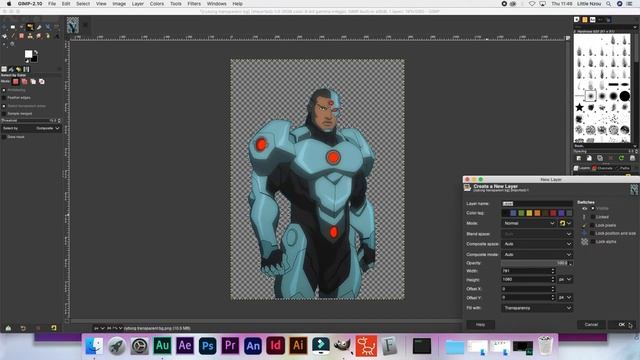The width and height of the screenshot is (640, 360).
Task: Enable Lock pixels switch
Action: click(x=593, y=225)
